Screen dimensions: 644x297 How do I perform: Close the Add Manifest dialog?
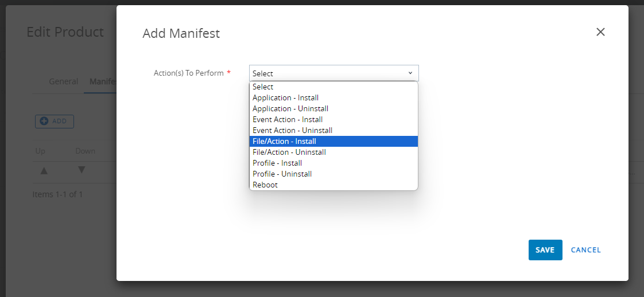(600, 32)
